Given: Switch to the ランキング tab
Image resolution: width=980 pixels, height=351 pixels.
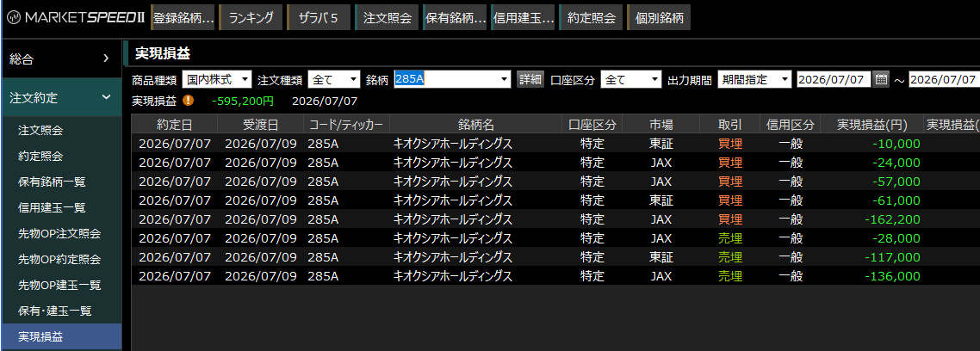Looking at the screenshot, I should click(251, 17).
